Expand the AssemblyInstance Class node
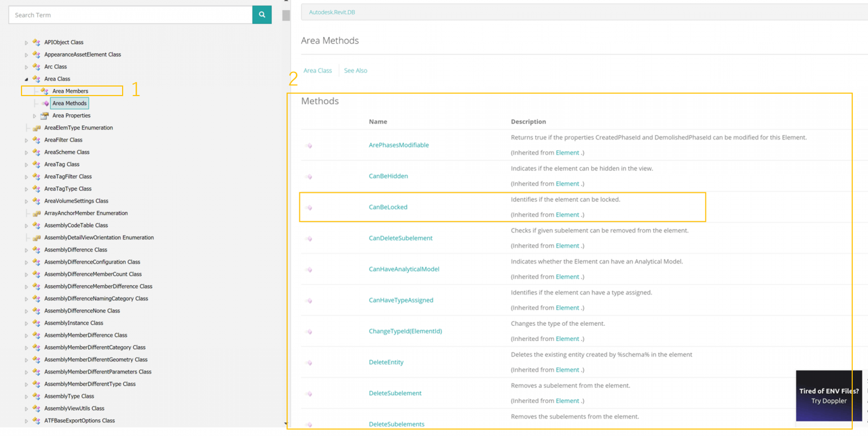The image size is (868, 436). pos(26,323)
